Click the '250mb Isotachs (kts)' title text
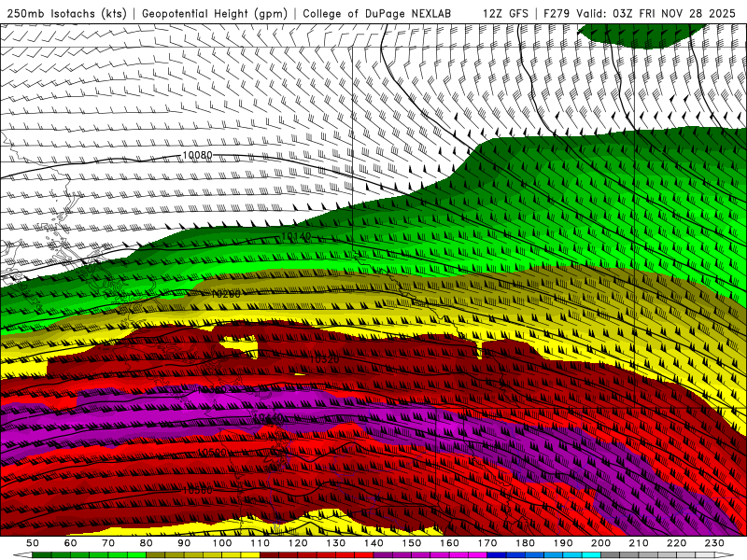Viewport: 747px width, 560px height. 67,14
